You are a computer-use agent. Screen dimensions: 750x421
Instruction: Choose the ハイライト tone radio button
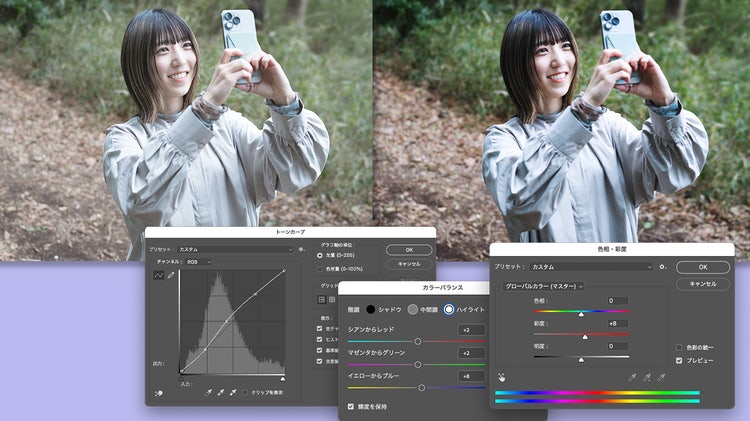coord(449,310)
